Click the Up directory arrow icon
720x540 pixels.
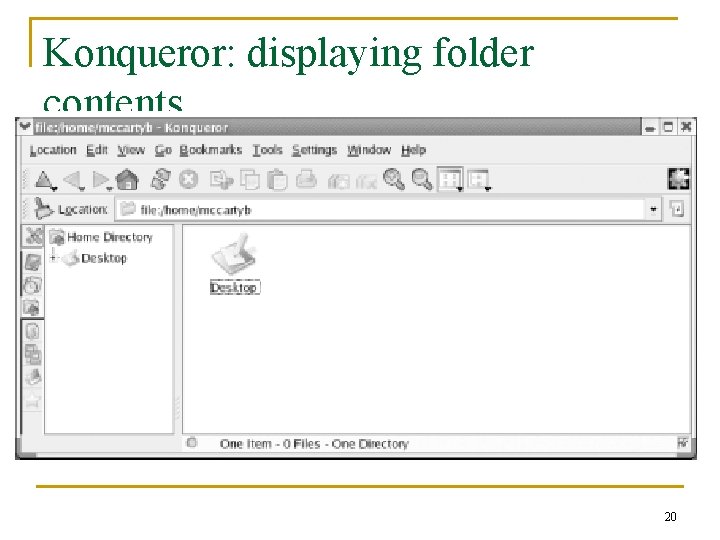(x=44, y=180)
